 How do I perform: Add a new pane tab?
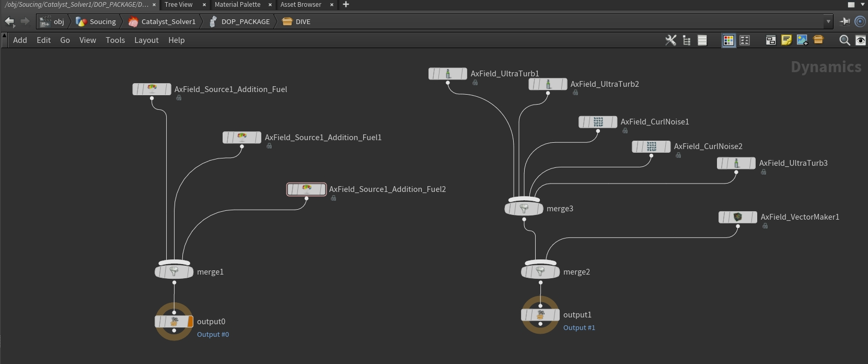pos(345,4)
